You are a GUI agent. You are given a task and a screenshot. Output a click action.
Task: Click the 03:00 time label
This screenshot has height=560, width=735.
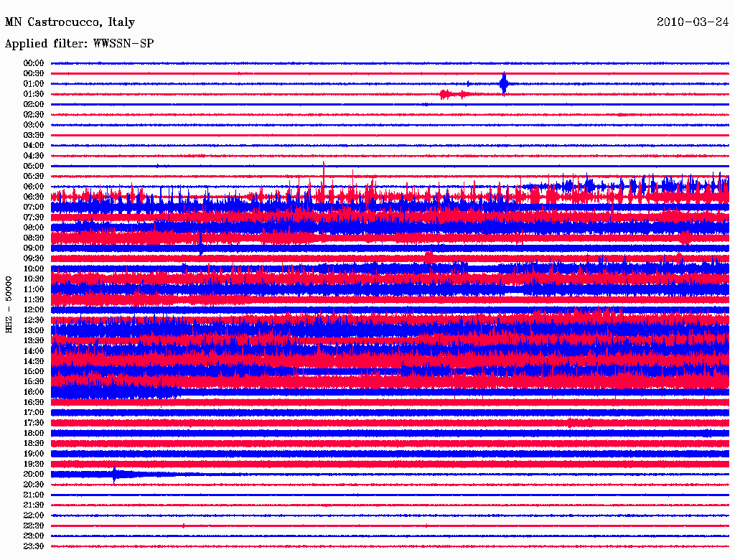34,125
